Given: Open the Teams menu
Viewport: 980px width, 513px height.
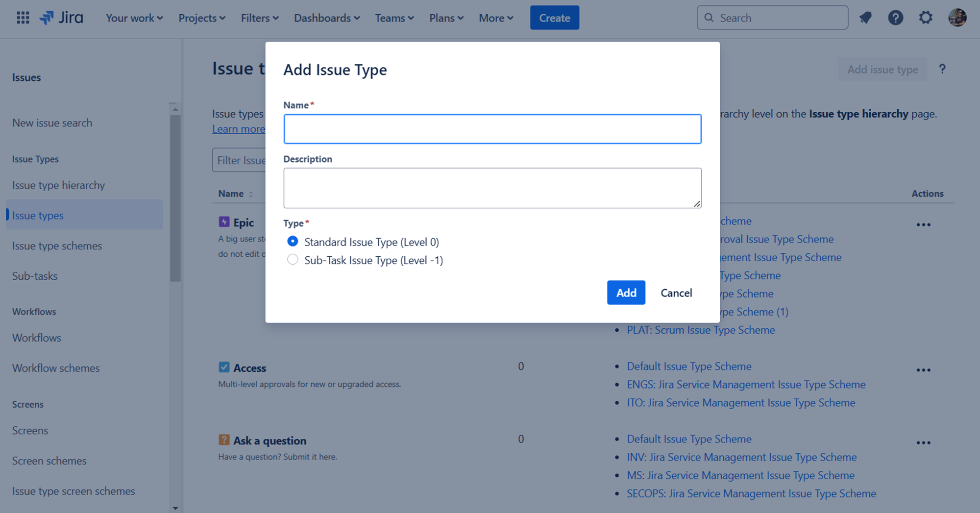Looking at the screenshot, I should pos(394,18).
